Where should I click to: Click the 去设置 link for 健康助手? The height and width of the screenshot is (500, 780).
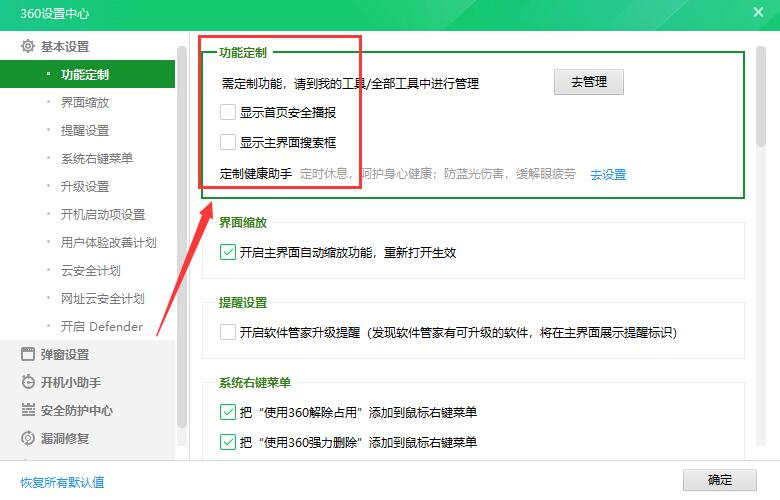tap(608, 174)
